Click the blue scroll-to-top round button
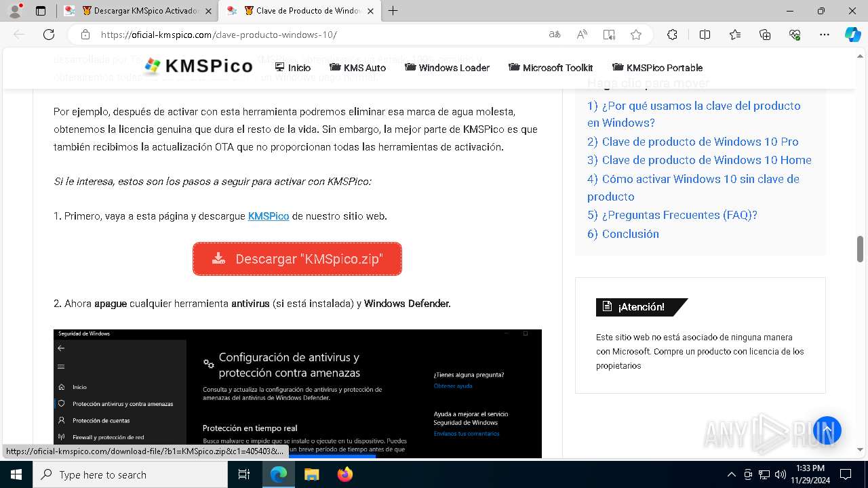Viewport: 868px width, 488px height. point(827,430)
